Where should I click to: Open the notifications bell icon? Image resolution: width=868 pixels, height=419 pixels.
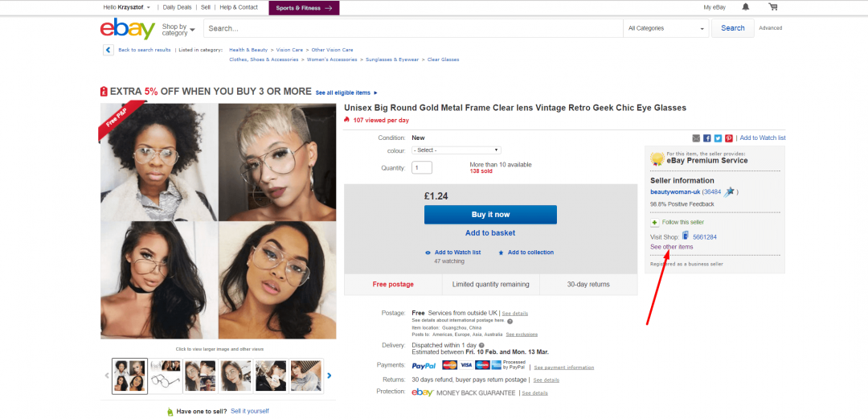[x=746, y=7]
